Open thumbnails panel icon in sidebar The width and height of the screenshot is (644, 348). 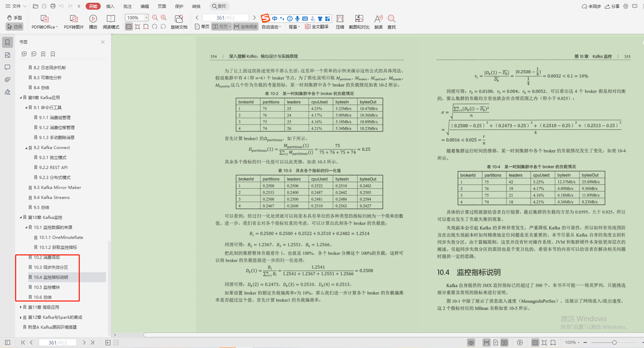[8, 55]
